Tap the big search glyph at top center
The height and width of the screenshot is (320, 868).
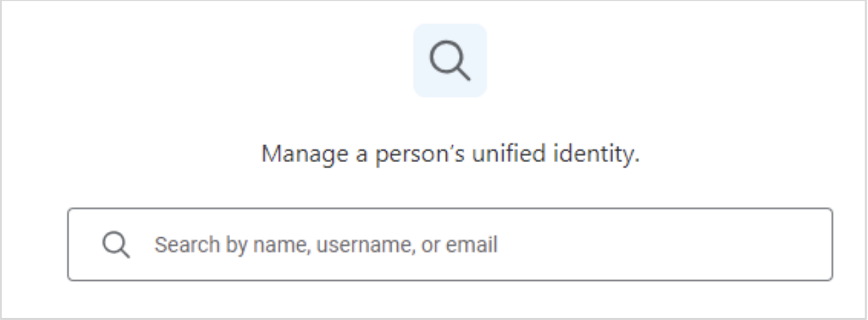tap(449, 61)
